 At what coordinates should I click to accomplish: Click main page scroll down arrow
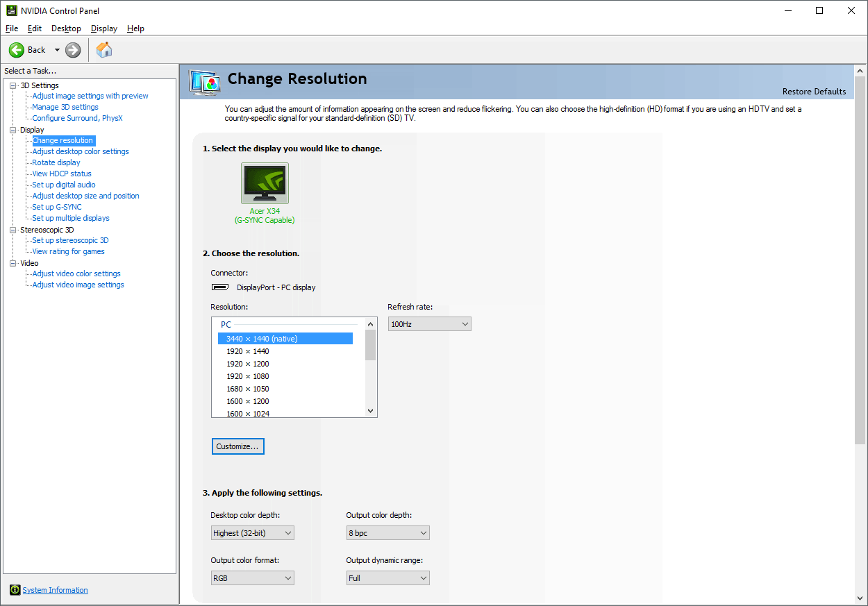point(860,597)
